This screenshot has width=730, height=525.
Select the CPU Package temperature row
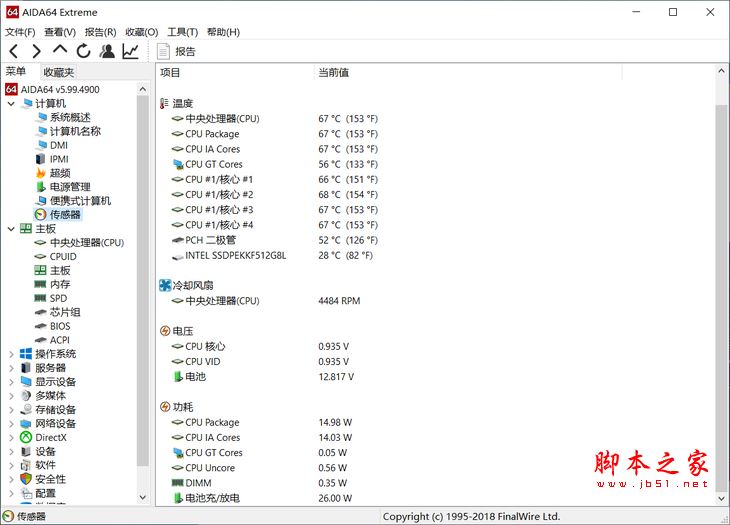click(x=274, y=134)
